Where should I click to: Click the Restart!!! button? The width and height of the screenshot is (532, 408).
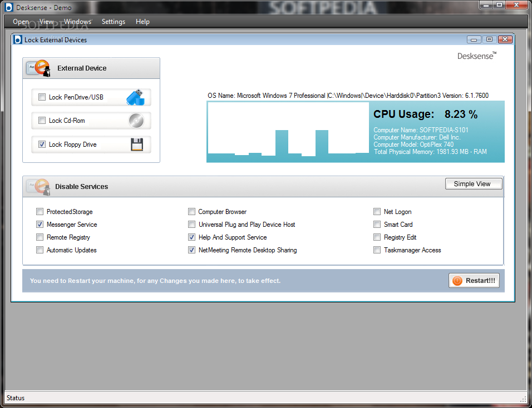(474, 281)
